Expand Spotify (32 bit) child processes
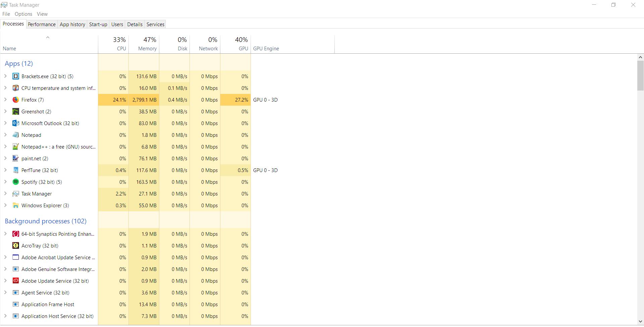The height and width of the screenshot is (327, 644). click(5, 182)
